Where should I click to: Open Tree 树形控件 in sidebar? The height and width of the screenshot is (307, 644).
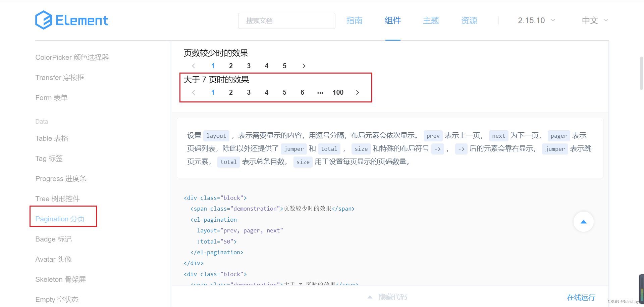(x=57, y=199)
